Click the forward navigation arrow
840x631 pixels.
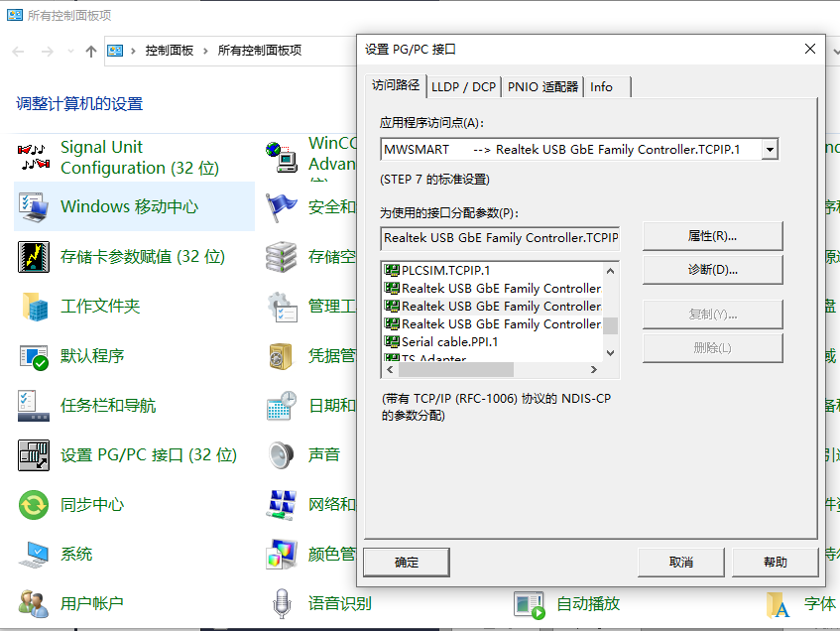[48, 51]
